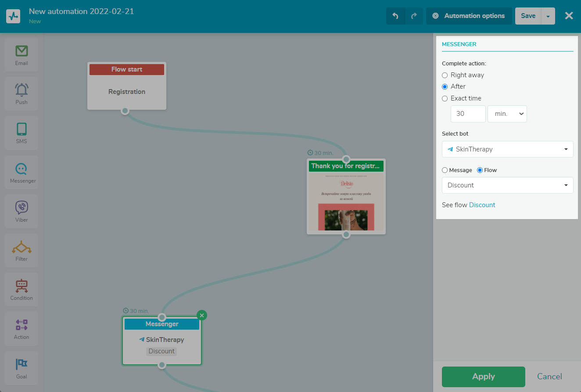Viewport: 581px width, 392px height.
Task: Select the Goal flag icon
Action: [x=22, y=367]
